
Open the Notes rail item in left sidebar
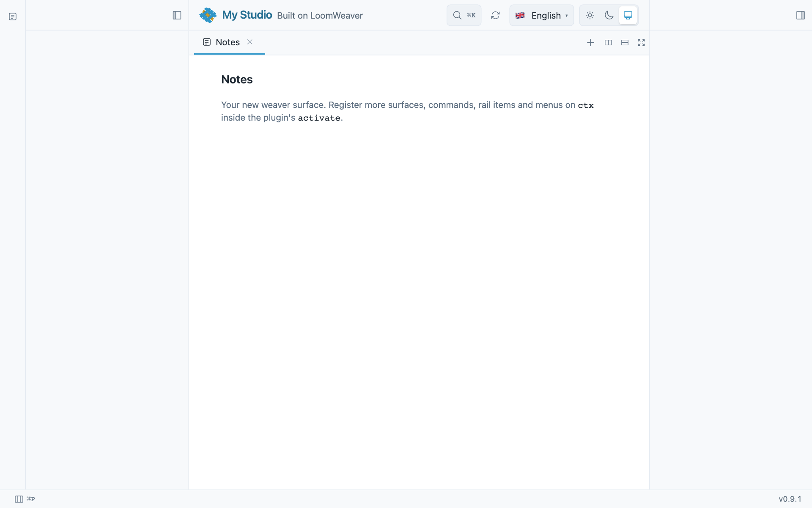13,17
